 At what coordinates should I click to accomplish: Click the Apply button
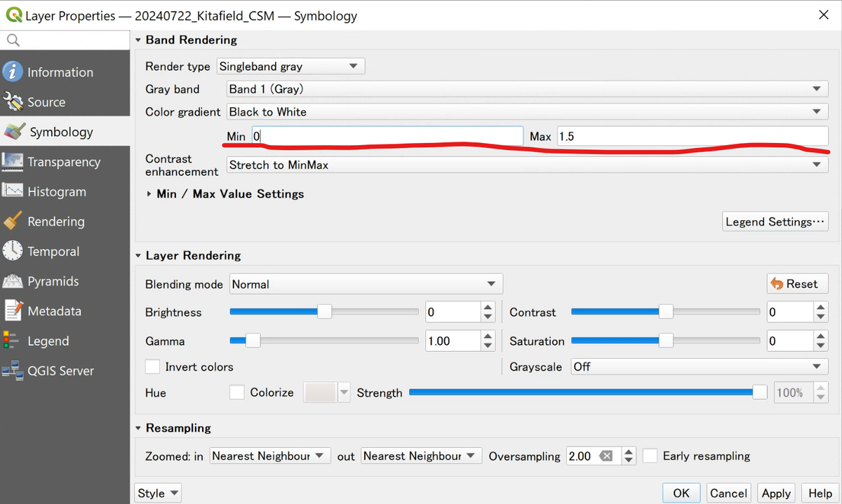[776, 493]
